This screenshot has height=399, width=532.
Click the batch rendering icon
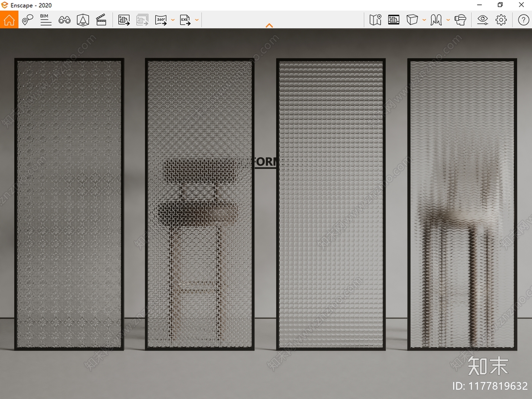142,20
